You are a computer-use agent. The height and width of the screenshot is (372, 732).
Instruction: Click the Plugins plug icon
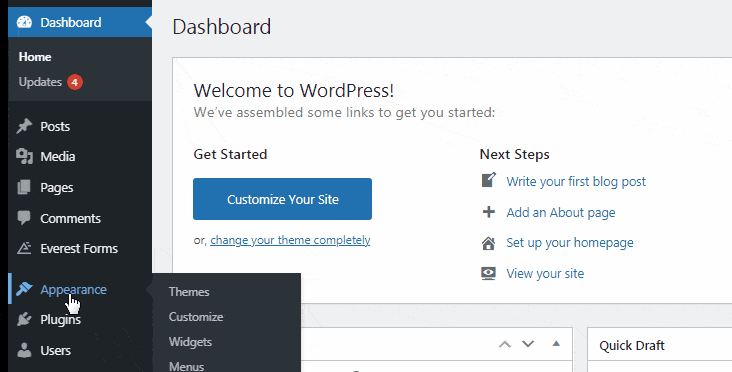(24, 319)
